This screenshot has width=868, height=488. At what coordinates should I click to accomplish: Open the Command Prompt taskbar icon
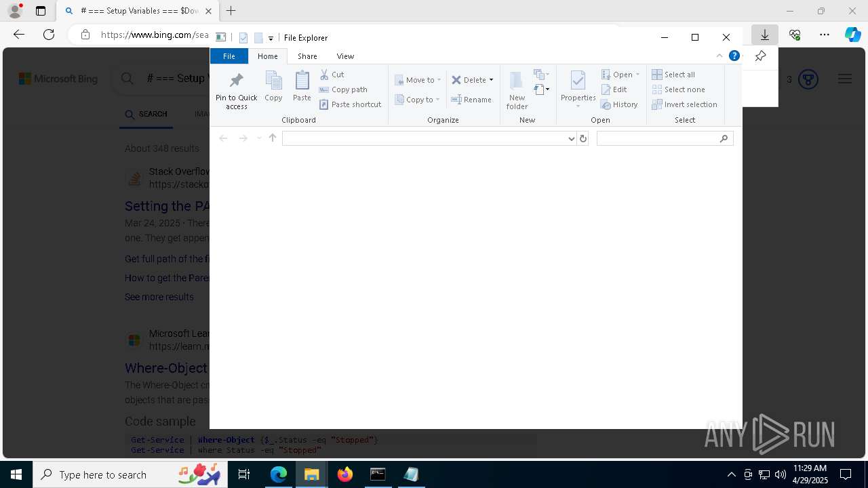pos(378,474)
